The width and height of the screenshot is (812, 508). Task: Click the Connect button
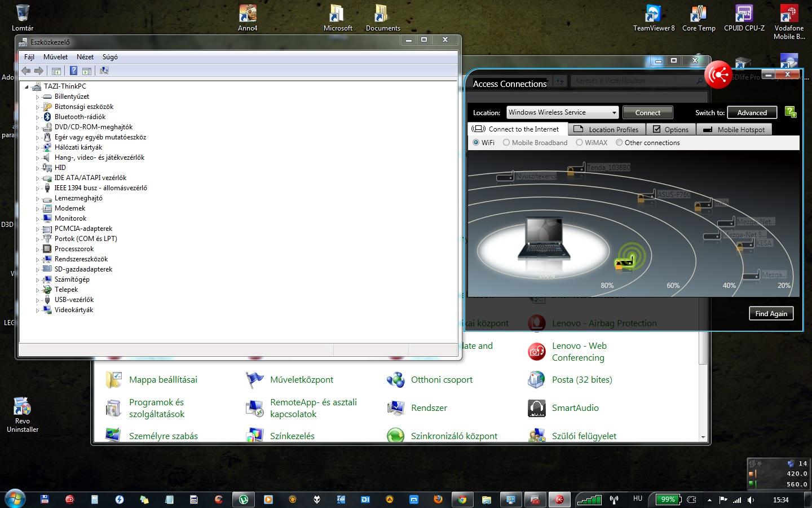[x=647, y=112]
